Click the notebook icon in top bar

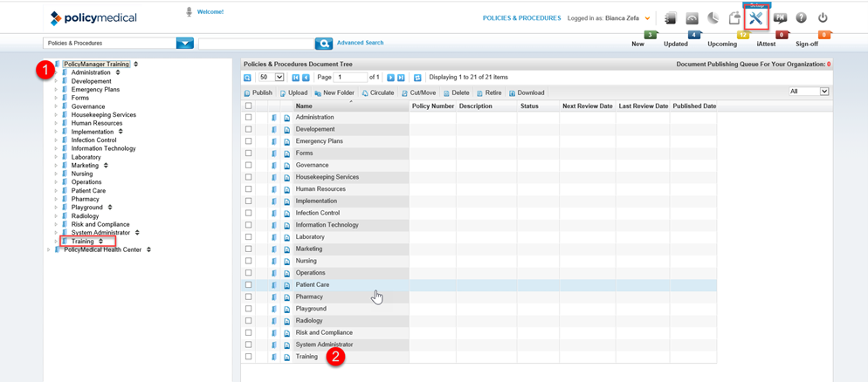point(671,18)
